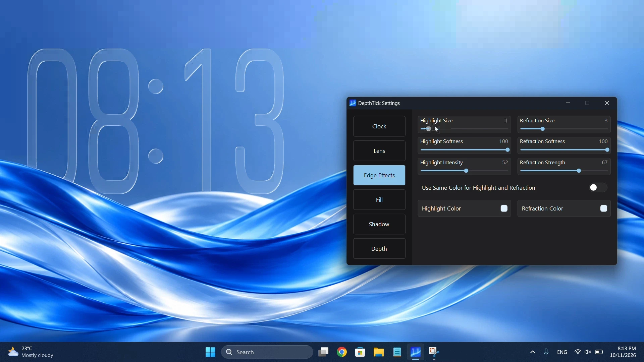Click the DepthTick app icon in title bar
644x362 pixels.
[353, 103]
